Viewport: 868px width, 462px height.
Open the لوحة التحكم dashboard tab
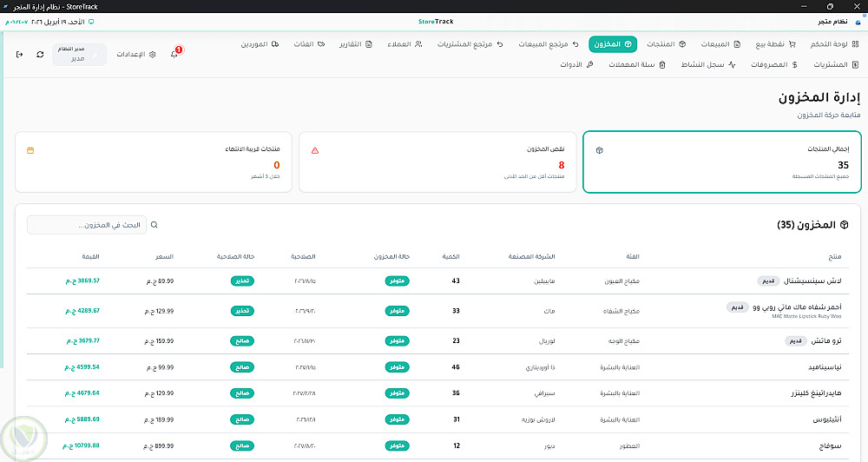(835, 44)
